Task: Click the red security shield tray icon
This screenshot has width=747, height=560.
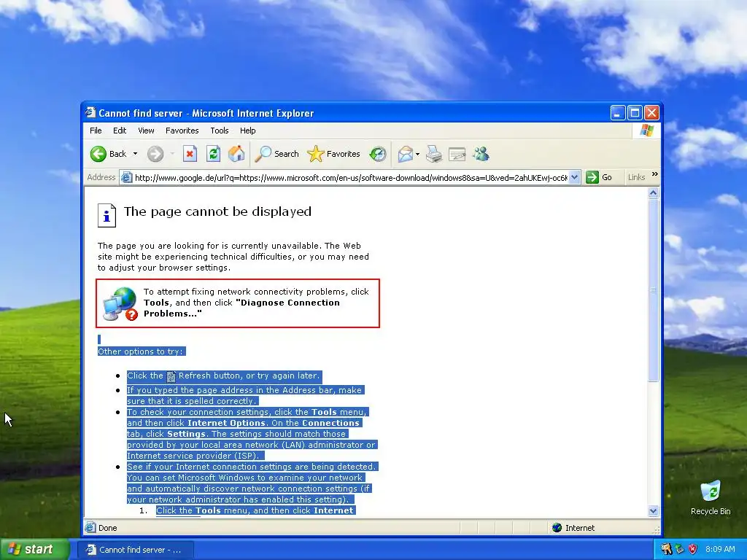Action: 693,549
